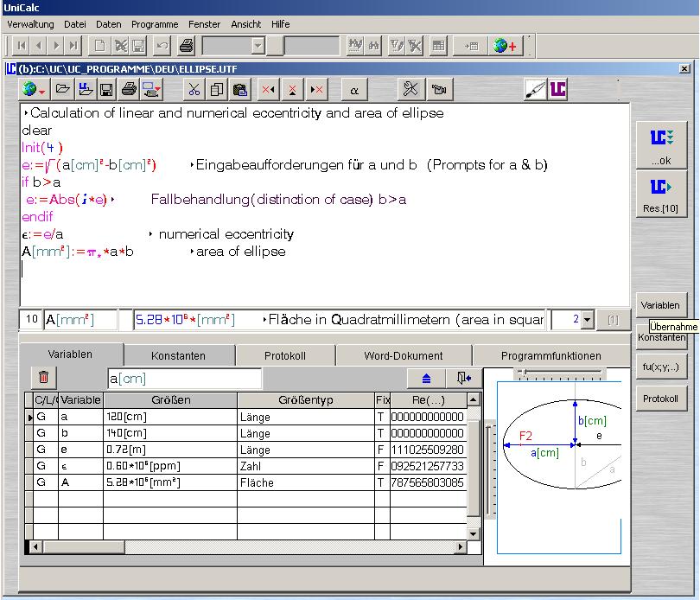Viewport: 700px width, 600px height.
Task: Switch to the Protokoll tab
Action: pos(285,355)
